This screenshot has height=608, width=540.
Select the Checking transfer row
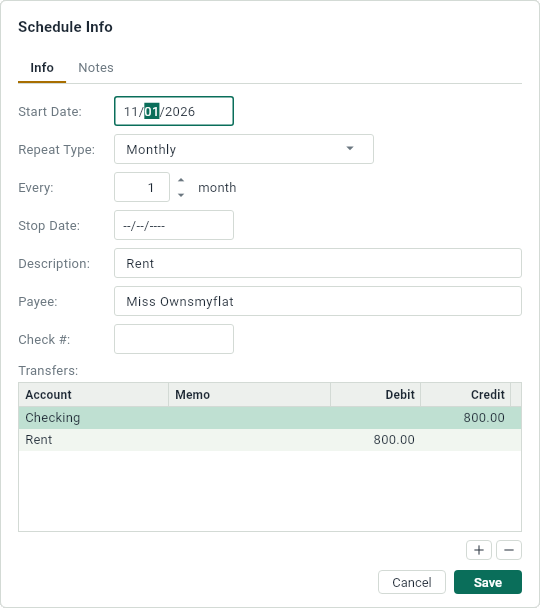[x=270, y=418]
